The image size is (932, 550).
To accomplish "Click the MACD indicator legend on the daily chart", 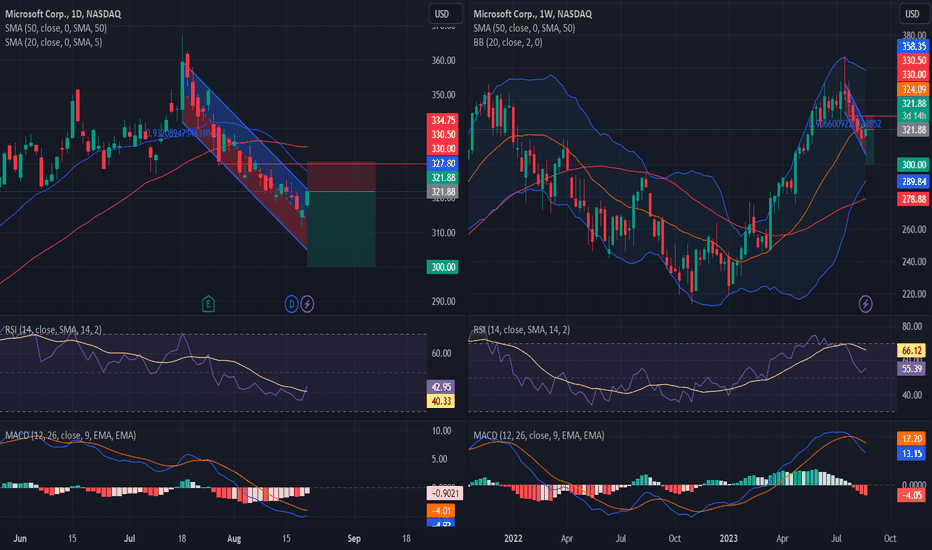I will click(70, 435).
